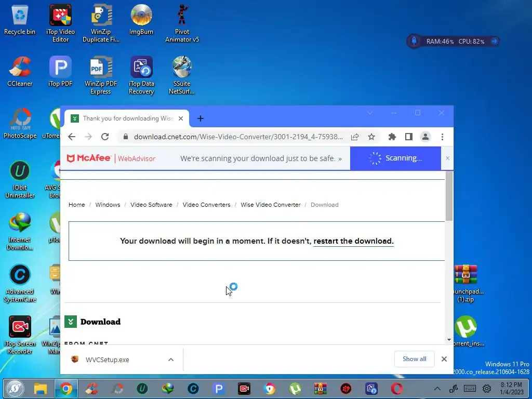Close the Chrome downloads bar
The width and height of the screenshot is (532, 399).
444,359
